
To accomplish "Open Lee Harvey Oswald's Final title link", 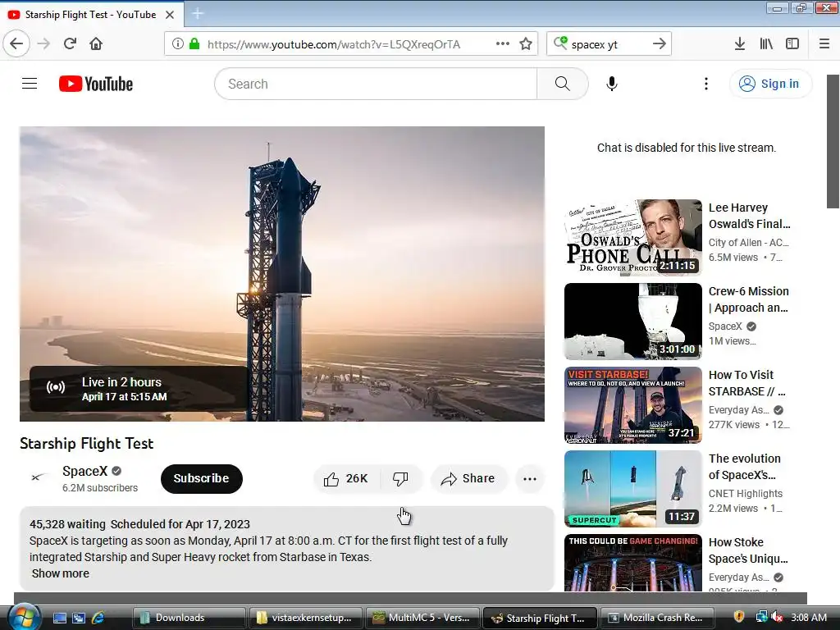I will pos(750,216).
